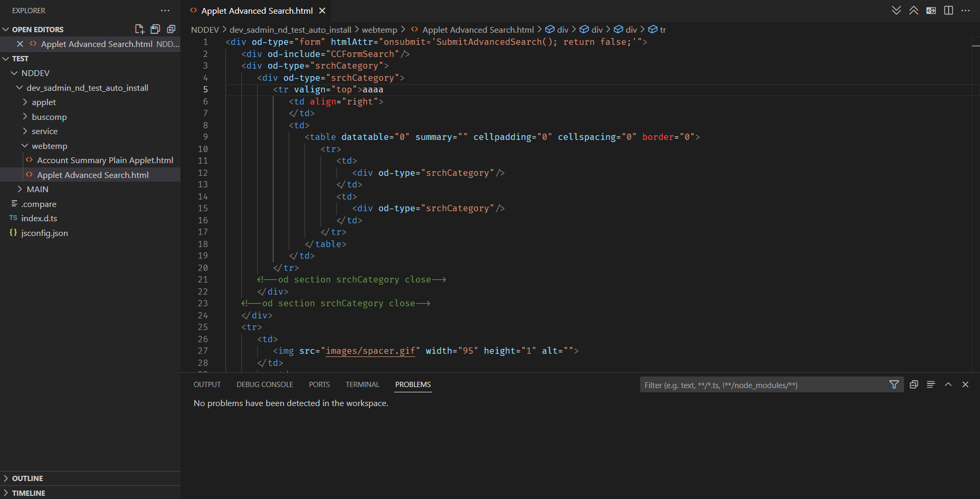Click the New Untitled File icon in Open Editors
The width and height of the screenshot is (980, 499).
coord(139,29)
